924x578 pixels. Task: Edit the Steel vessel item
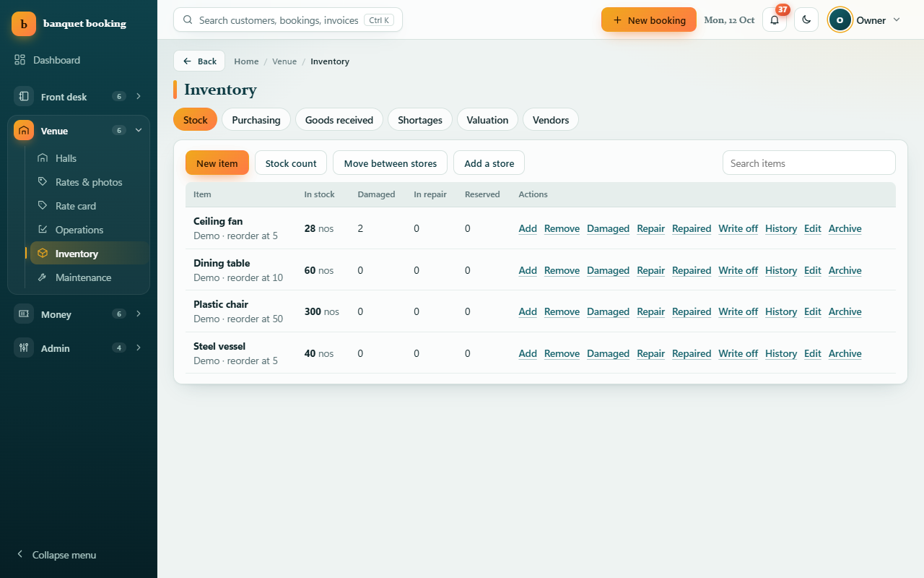[813, 353]
